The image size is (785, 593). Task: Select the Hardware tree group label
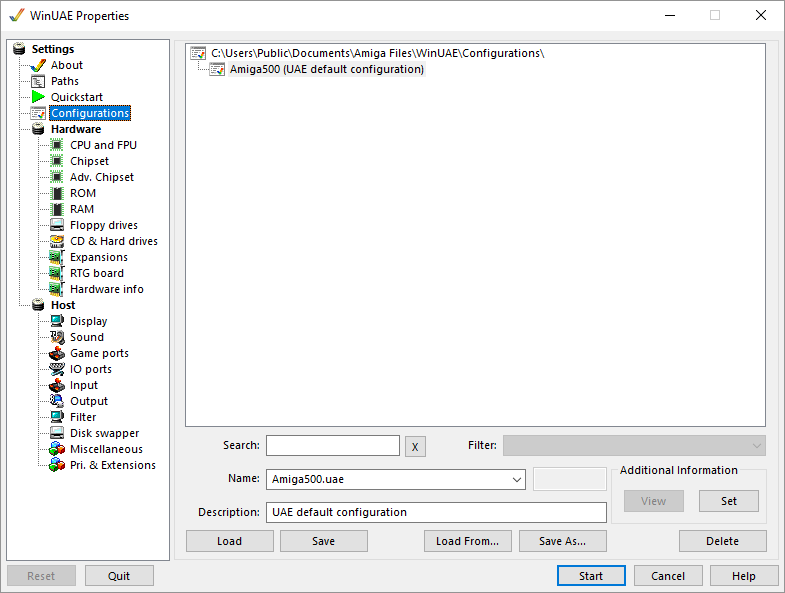76,129
